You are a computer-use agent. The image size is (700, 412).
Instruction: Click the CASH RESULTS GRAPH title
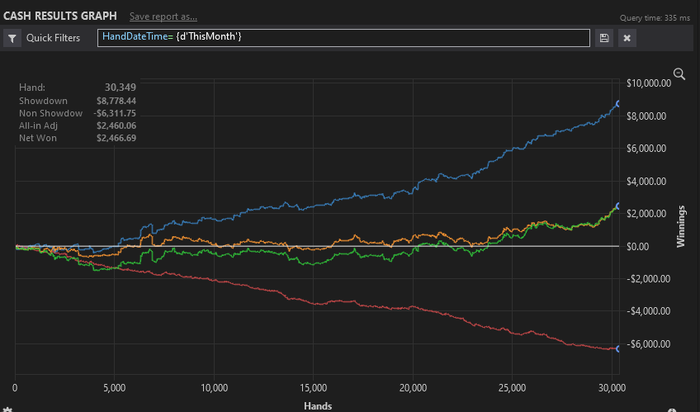pyautogui.click(x=60, y=16)
